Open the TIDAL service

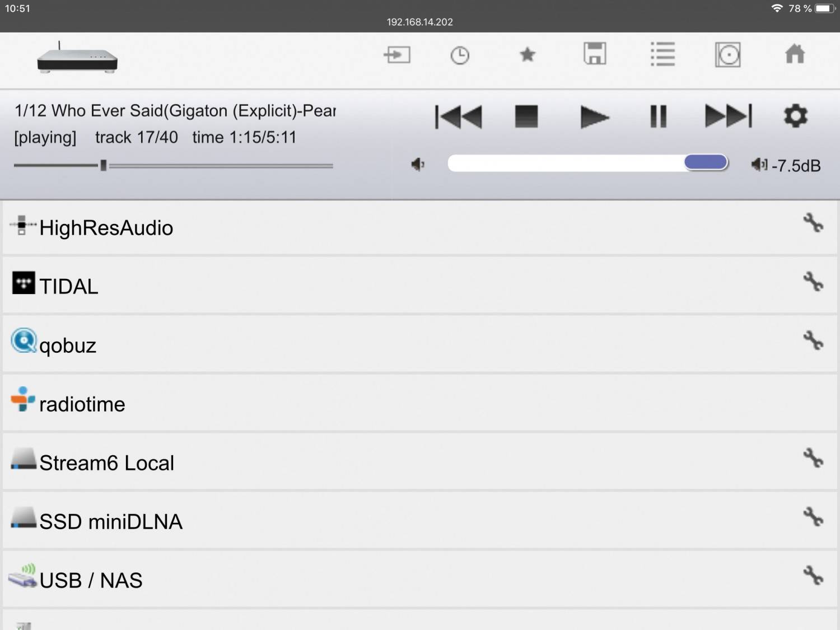click(x=420, y=286)
